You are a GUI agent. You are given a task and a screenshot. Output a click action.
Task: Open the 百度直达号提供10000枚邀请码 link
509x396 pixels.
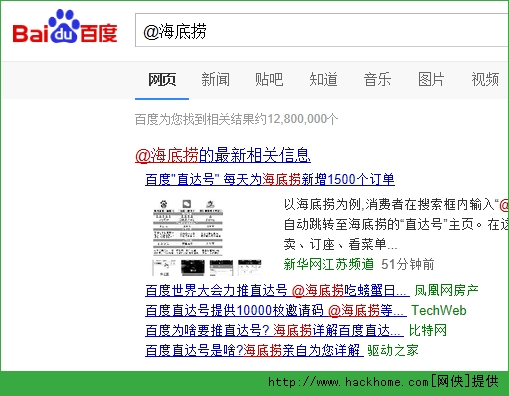point(276,310)
